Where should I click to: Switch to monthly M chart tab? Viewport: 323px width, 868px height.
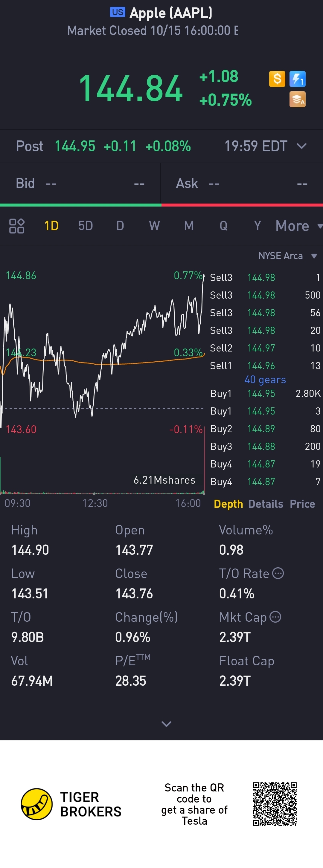click(189, 226)
